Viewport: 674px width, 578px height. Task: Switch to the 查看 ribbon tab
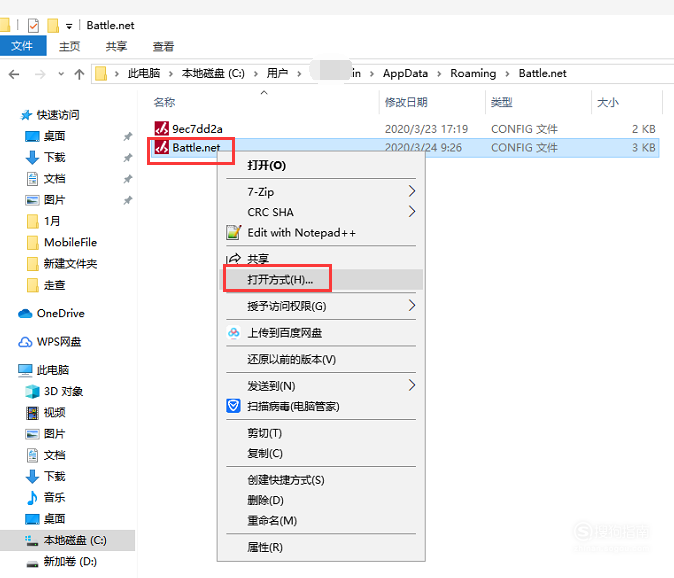[x=163, y=46]
